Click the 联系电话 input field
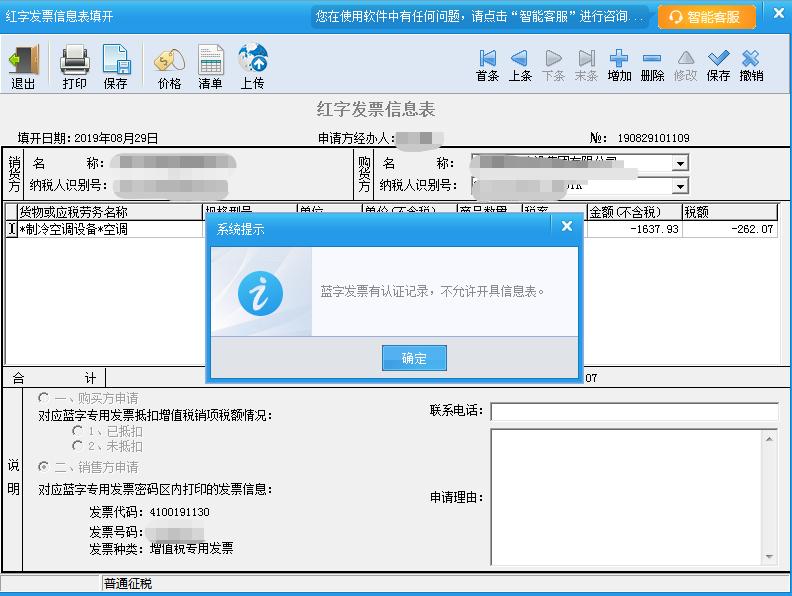 (634, 411)
